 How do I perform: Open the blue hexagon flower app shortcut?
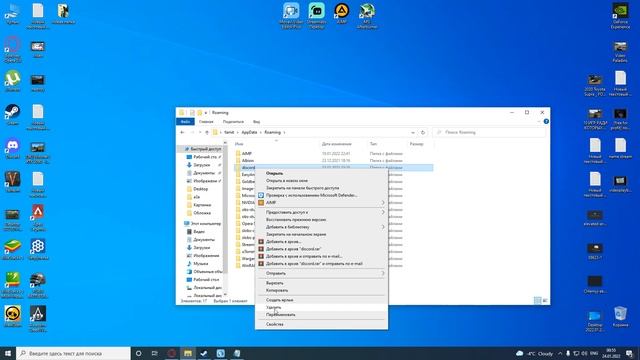[38, 250]
